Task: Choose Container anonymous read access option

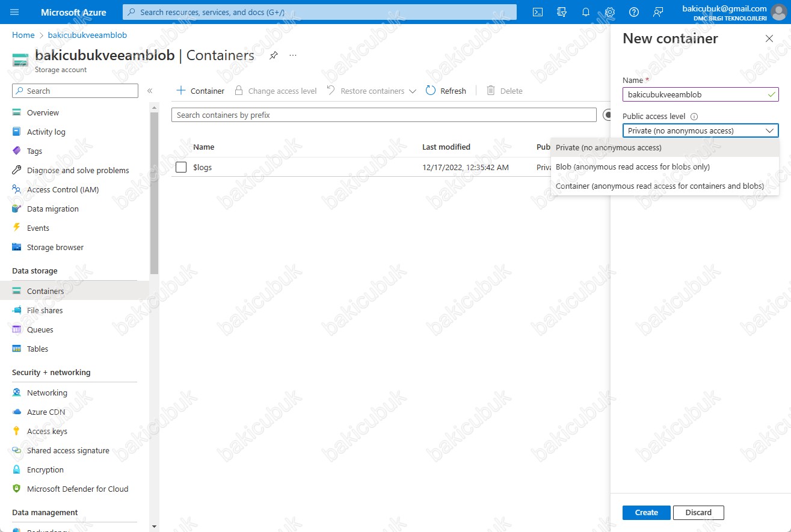Action: click(x=665, y=186)
